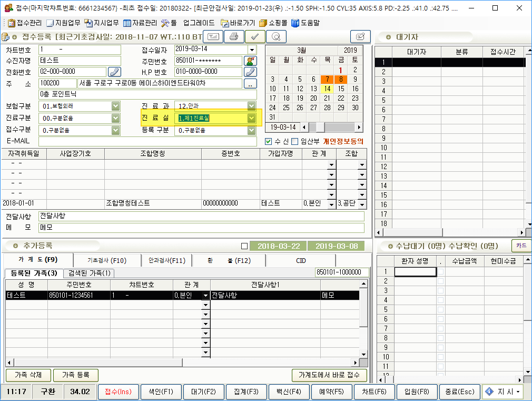Enable the 임산부 checkbox
Screen dimensions: 532x401
click(x=294, y=141)
